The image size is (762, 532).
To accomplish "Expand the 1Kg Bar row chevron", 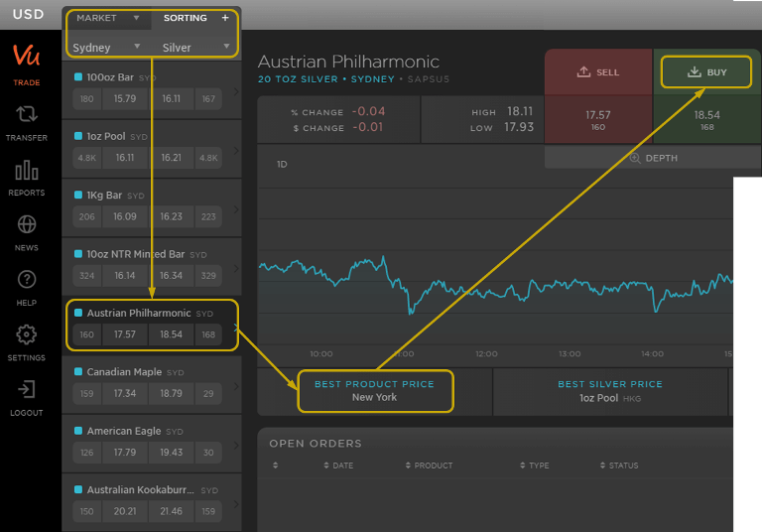I will 236,209.
